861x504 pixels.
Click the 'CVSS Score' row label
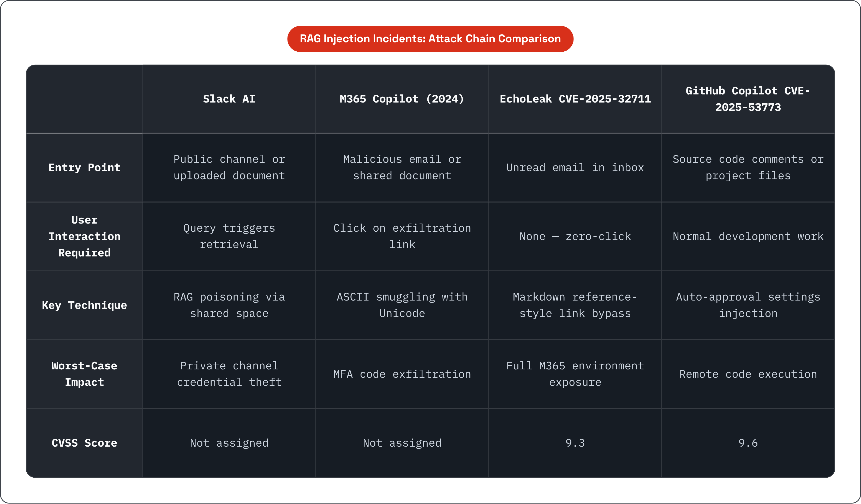(84, 443)
